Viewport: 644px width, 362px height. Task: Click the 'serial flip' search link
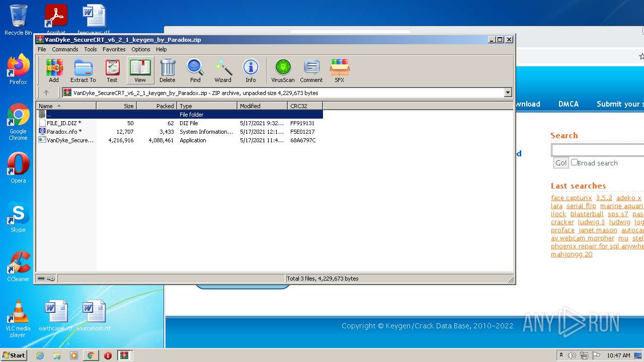[581, 206]
